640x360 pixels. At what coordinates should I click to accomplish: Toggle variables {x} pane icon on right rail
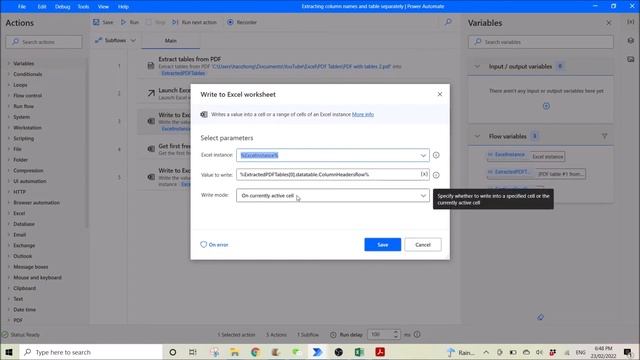pyautogui.click(x=631, y=22)
